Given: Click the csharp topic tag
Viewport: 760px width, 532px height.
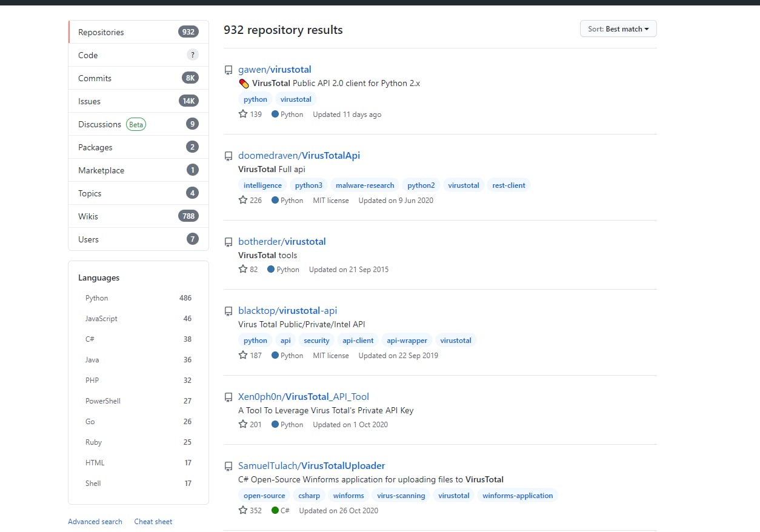Looking at the screenshot, I should [x=309, y=496].
